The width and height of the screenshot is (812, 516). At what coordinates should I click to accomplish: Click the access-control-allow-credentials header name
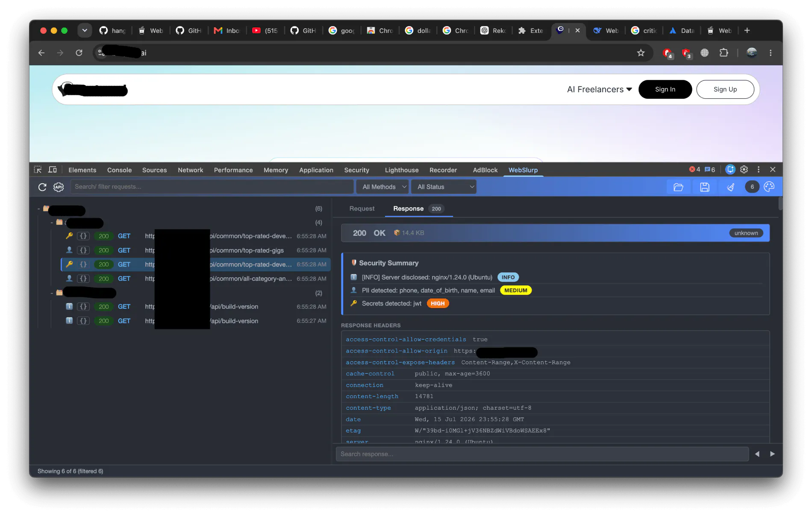(406, 340)
